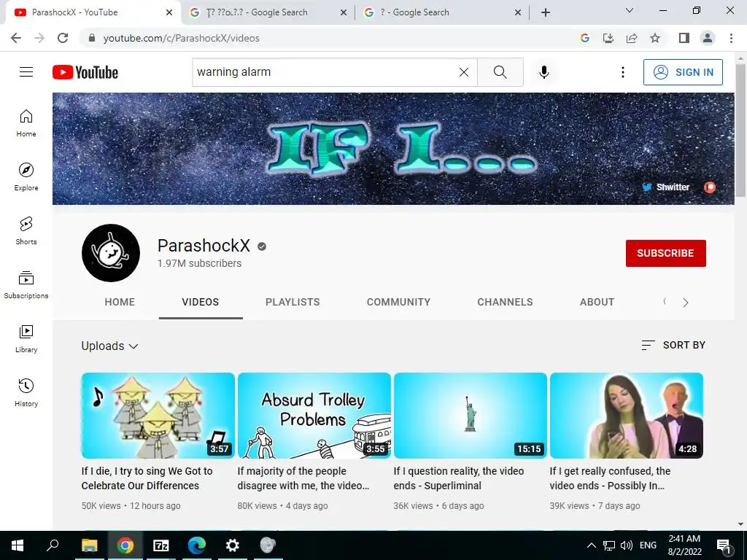747x560 pixels.
Task: Open a new browser tab
Action: 546,12
